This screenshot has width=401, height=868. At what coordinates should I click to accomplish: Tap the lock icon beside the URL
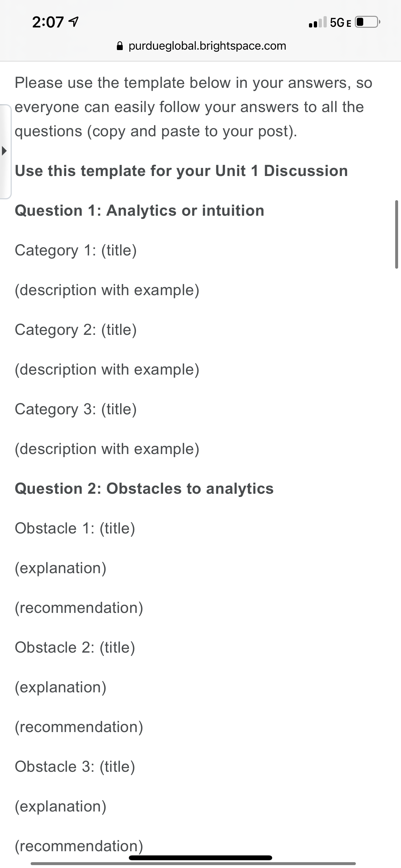coord(120,46)
